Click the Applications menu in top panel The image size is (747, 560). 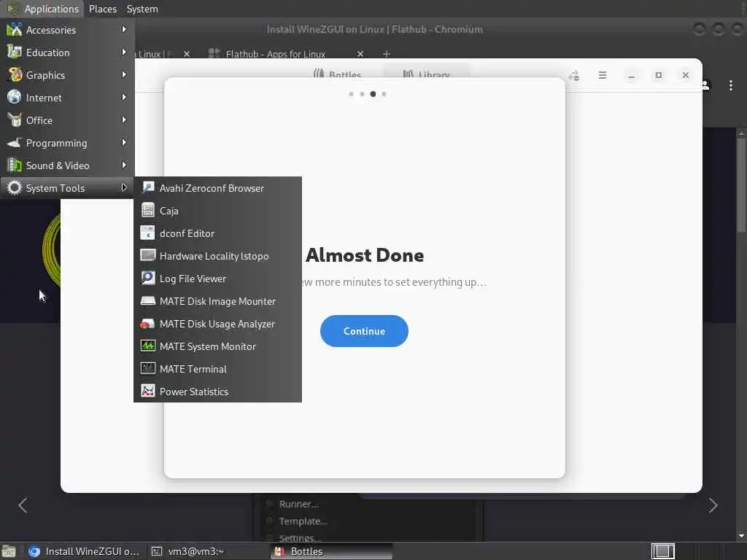pos(43,9)
